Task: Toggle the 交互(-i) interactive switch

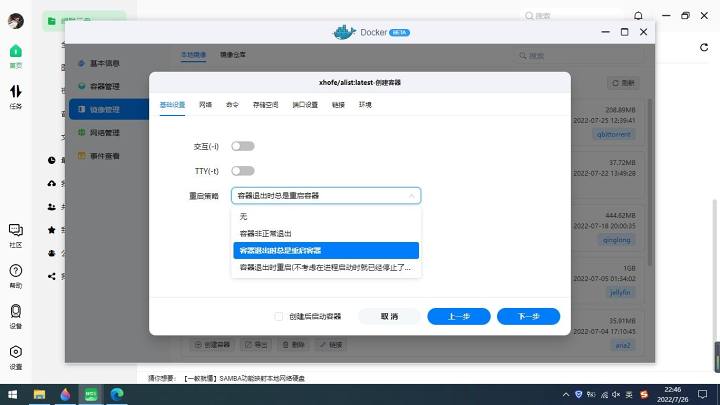Action: pyautogui.click(x=243, y=146)
